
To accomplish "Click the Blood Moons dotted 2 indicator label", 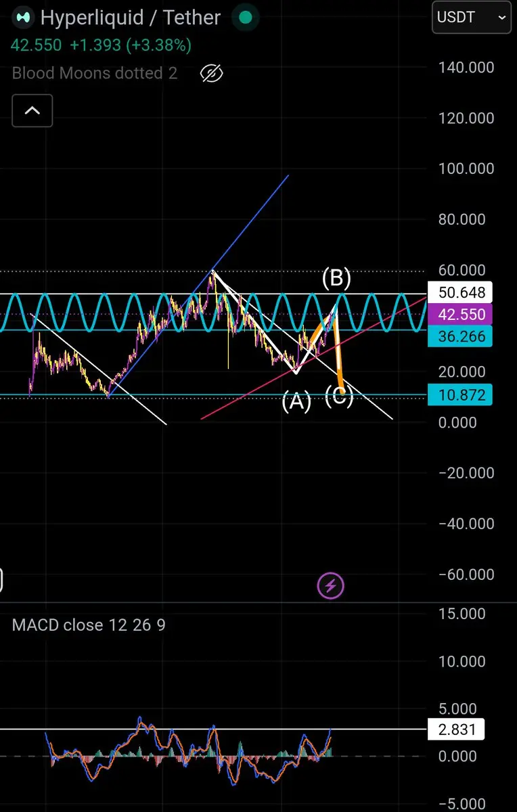I will [95, 73].
